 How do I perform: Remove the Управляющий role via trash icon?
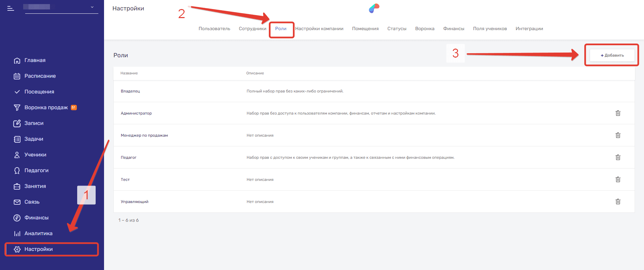617,202
